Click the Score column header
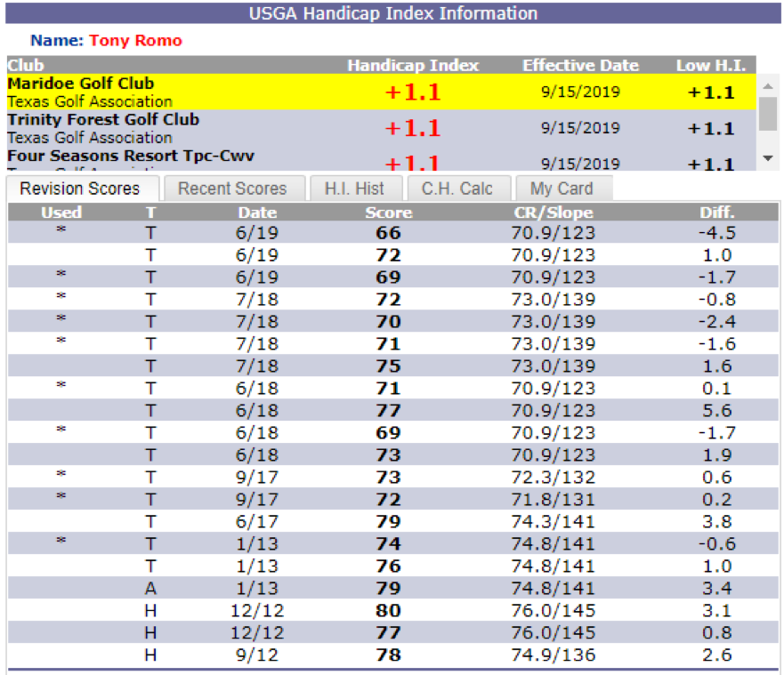Screen dimensions: 784x675 (x=388, y=213)
